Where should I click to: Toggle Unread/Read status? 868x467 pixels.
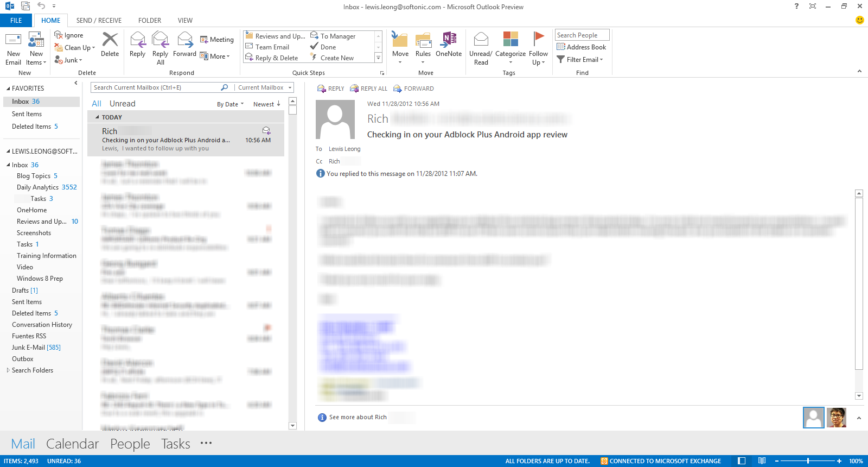tap(481, 48)
